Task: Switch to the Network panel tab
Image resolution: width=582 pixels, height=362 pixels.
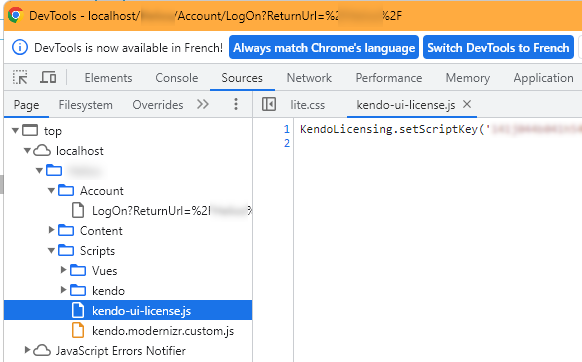Action: (309, 78)
